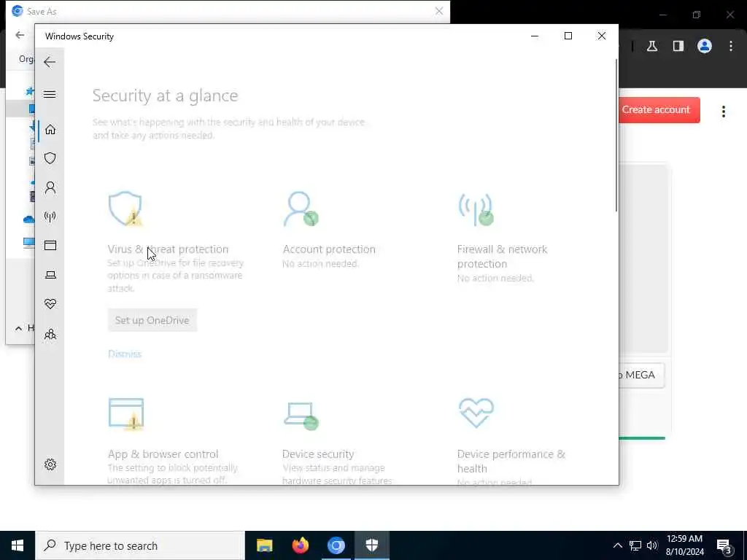The width and height of the screenshot is (747, 560).
Task: Click the taskbar clock and date
Action: coord(684,545)
